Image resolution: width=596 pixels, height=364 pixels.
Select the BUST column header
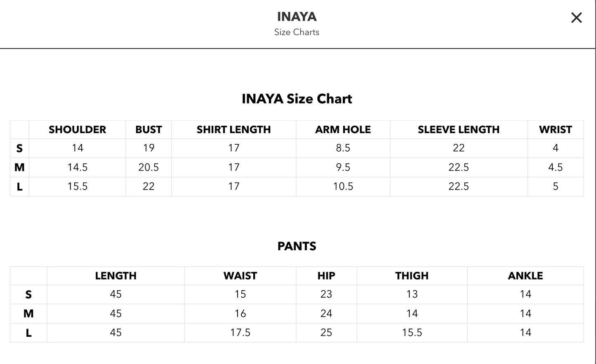click(148, 129)
